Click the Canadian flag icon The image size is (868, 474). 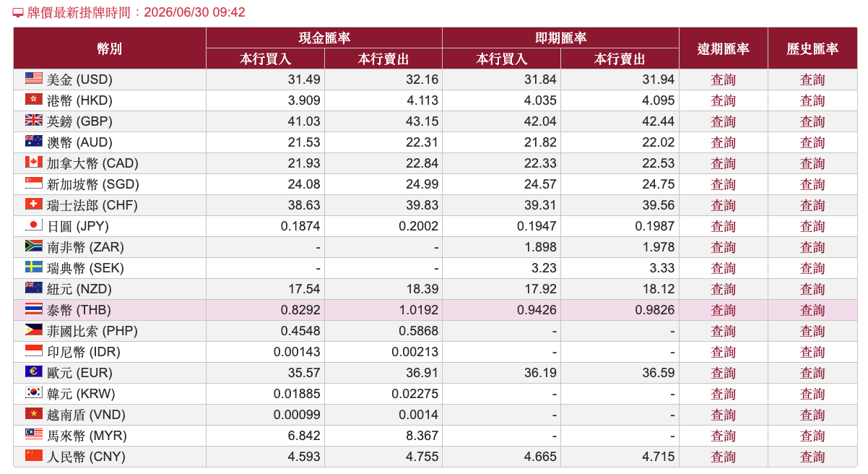34,162
